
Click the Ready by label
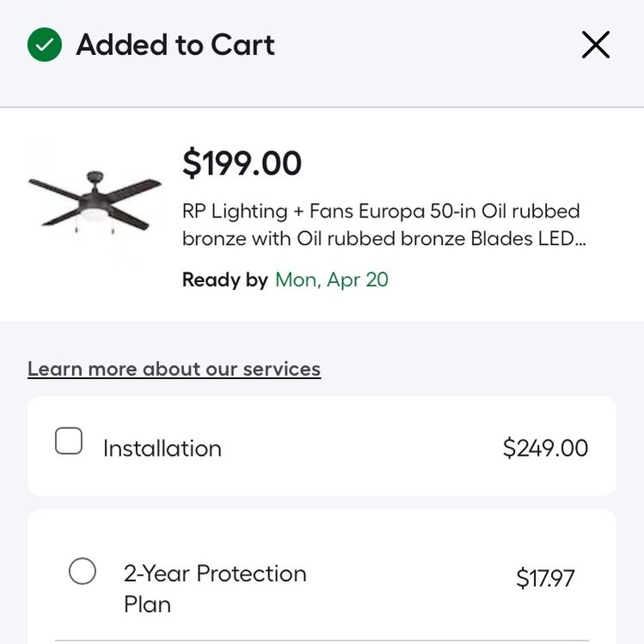[224, 279]
